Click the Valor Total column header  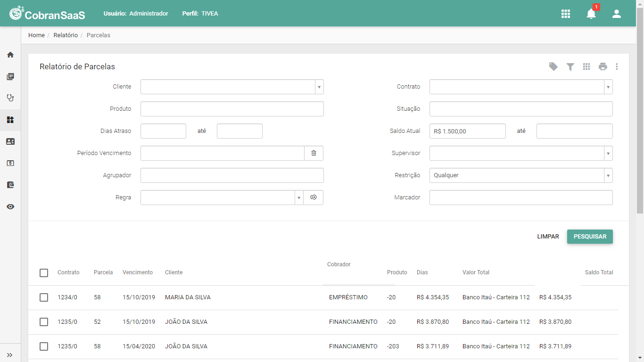(x=476, y=272)
